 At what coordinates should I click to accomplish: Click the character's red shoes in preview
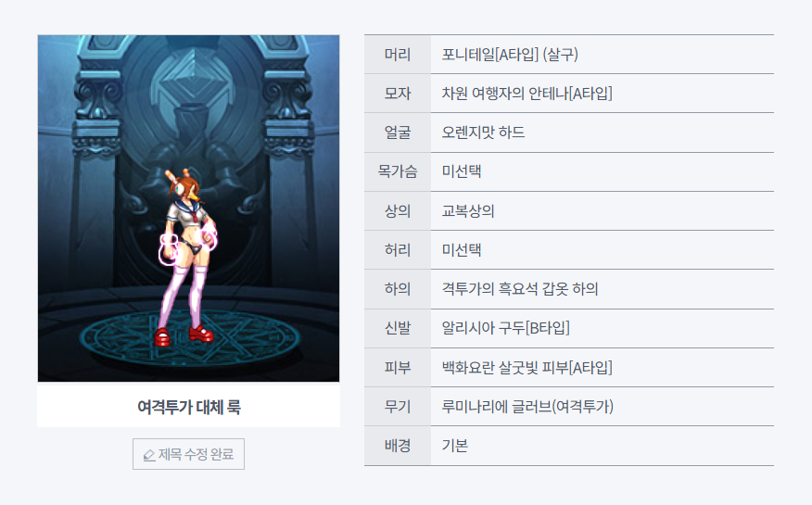tap(184, 335)
